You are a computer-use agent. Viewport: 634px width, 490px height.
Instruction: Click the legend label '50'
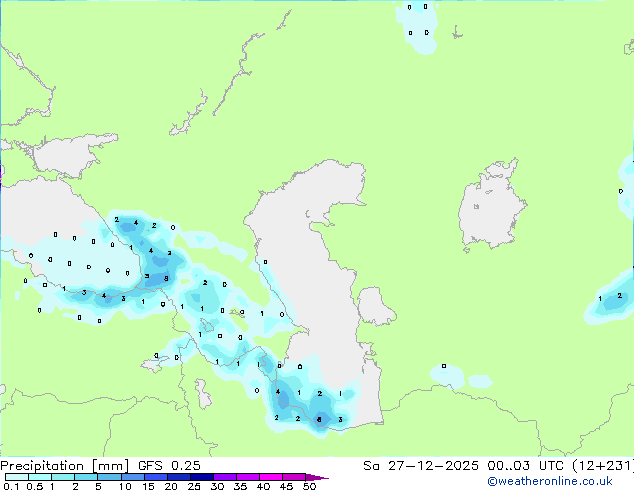click(x=310, y=486)
